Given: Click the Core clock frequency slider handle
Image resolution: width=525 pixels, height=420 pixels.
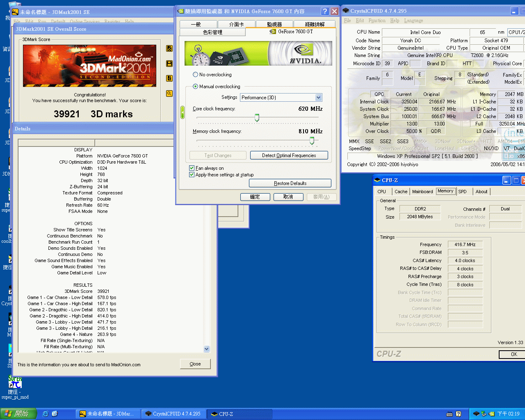Looking at the screenshot, I should point(257,118).
